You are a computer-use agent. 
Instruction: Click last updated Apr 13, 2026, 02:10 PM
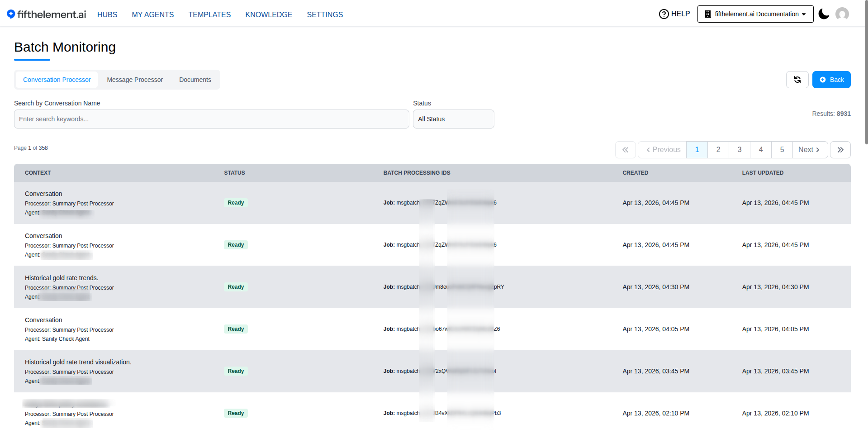tap(775, 413)
